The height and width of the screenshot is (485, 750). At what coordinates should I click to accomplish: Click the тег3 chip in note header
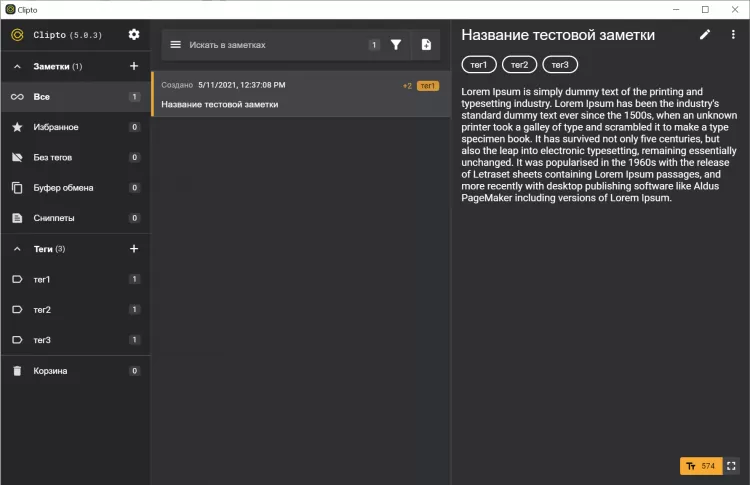tap(560, 65)
